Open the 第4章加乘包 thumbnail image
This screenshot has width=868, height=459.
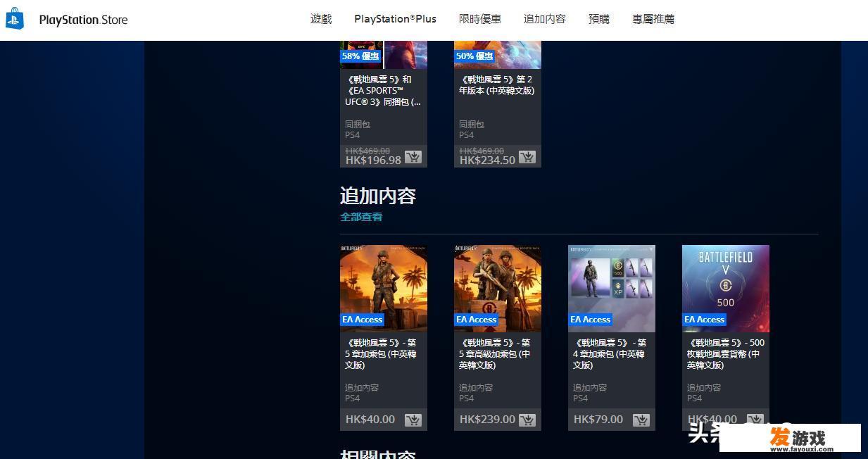(x=612, y=289)
